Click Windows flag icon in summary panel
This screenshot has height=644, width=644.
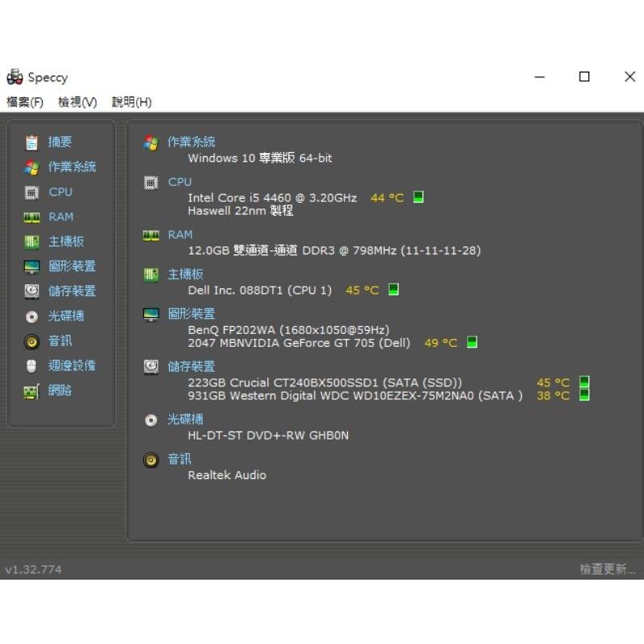point(151,143)
